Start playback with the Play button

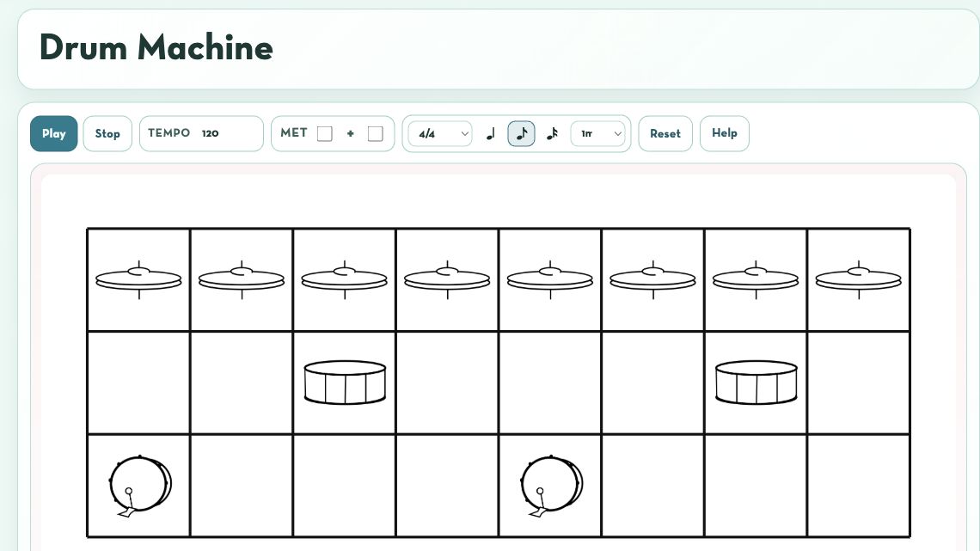[54, 134]
